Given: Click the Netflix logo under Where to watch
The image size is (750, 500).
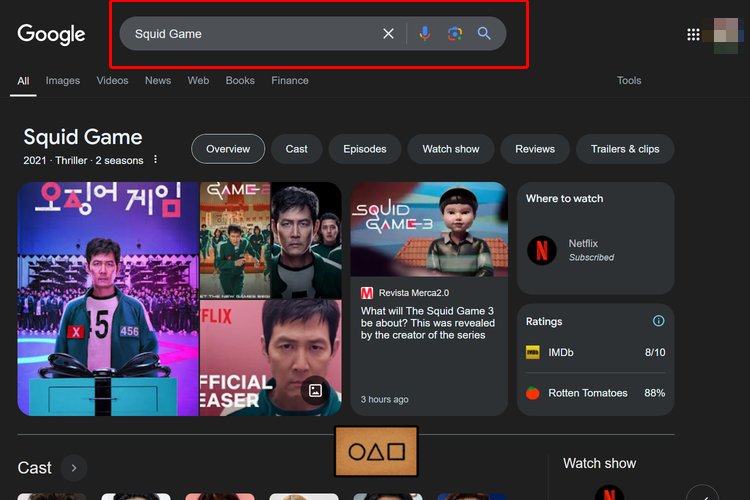Looking at the screenshot, I should coord(541,250).
